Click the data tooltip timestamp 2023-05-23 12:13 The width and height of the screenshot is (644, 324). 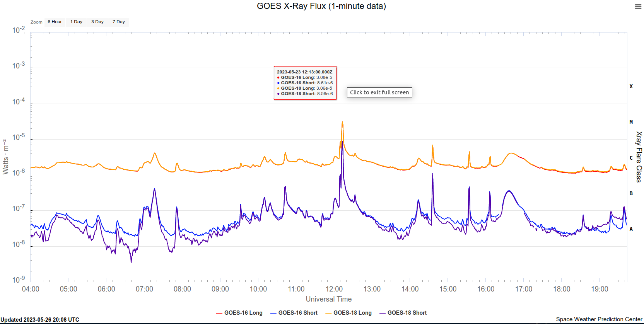304,72
